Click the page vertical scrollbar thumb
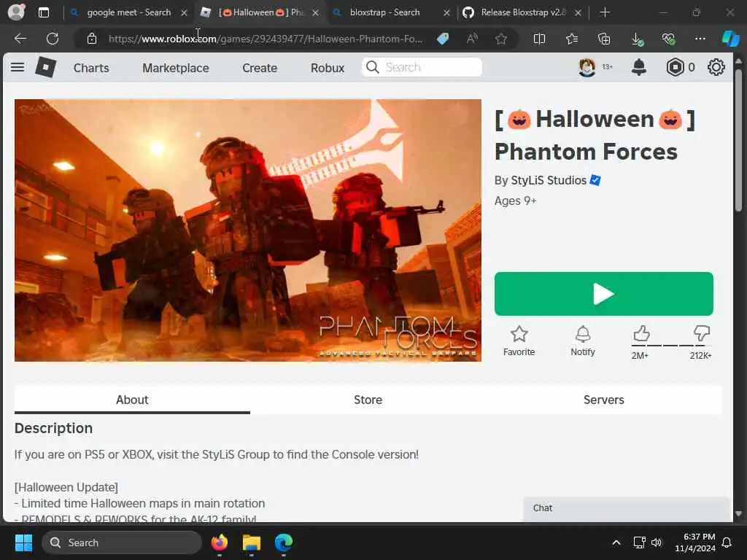Viewport: 747px width, 560px height. coord(738,140)
